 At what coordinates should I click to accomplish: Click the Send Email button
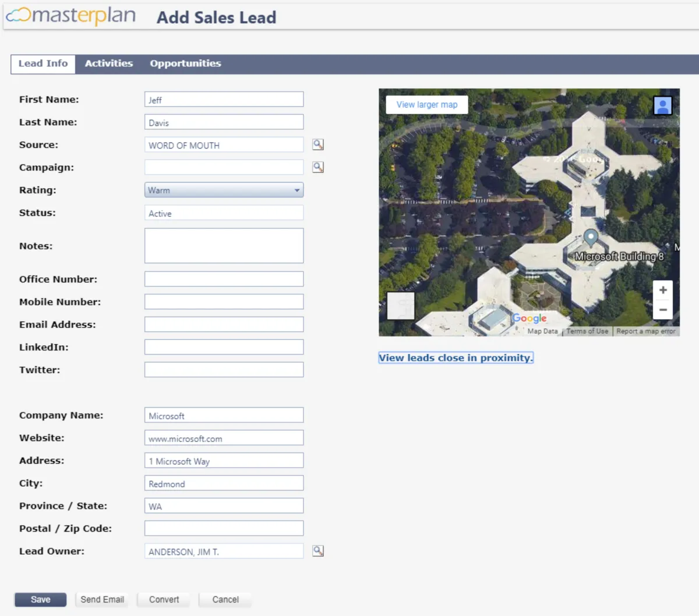coord(102,600)
